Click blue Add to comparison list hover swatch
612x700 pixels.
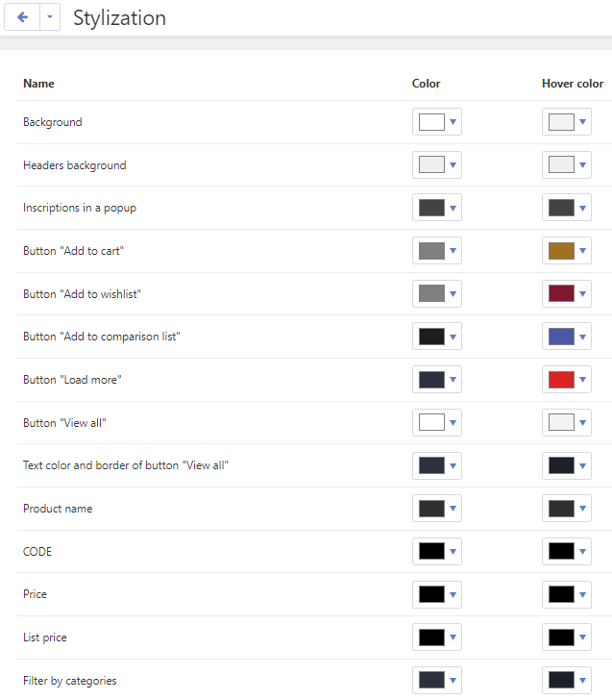pos(561,337)
